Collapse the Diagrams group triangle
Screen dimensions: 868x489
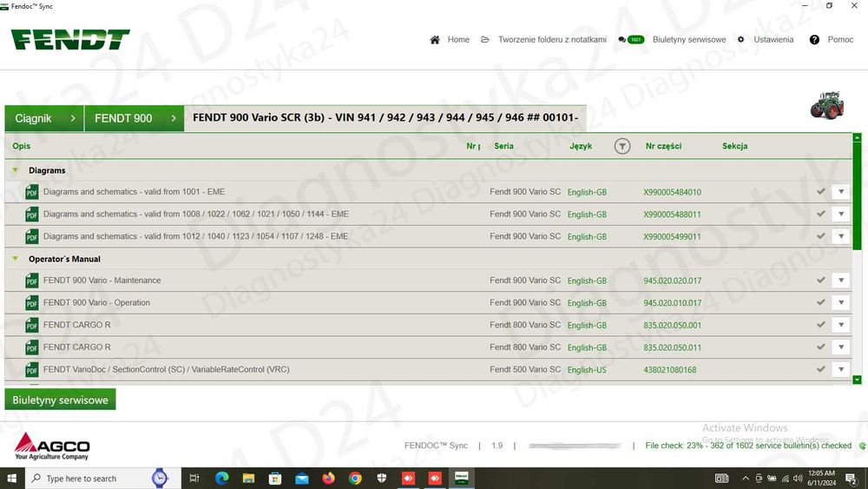tap(16, 170)
